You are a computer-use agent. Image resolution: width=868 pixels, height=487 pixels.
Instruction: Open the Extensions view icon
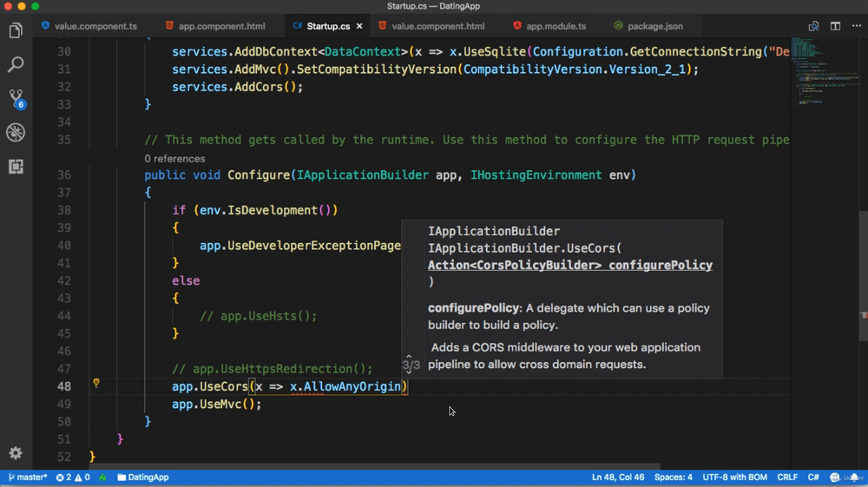tap(16, 166)
